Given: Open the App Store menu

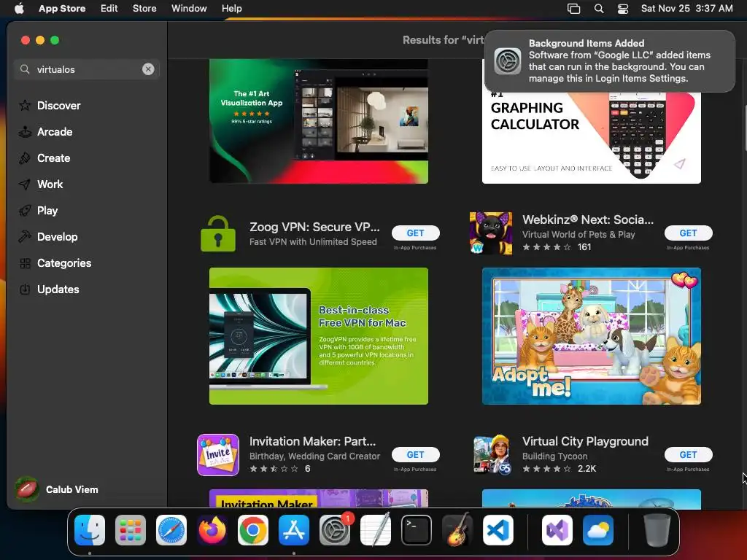Looking at the screenshot, I should click(x=62, y=8).
